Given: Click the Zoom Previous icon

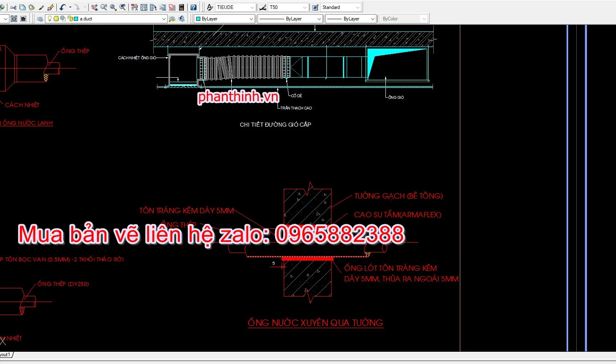Looking at the screenshot, I should click(123, 7).
